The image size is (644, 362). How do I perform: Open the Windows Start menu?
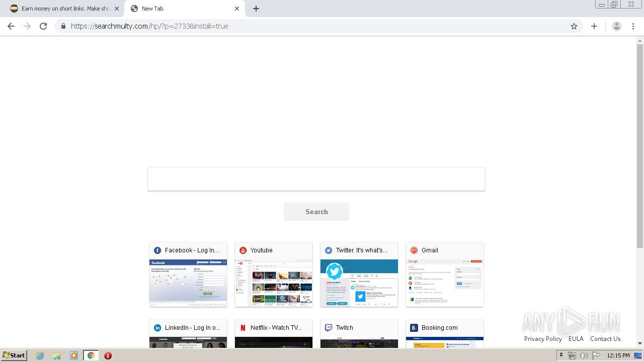14,355
